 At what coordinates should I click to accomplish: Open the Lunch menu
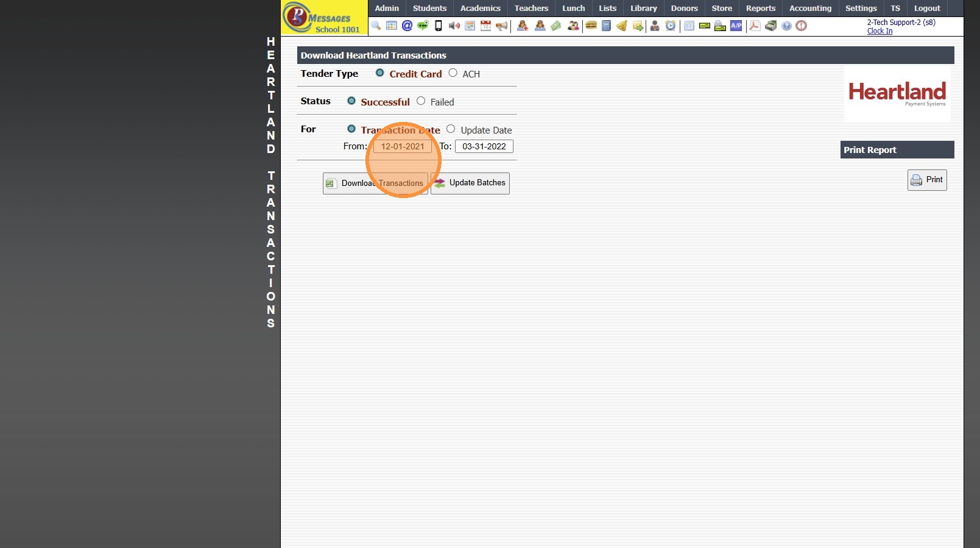(573, 9)
